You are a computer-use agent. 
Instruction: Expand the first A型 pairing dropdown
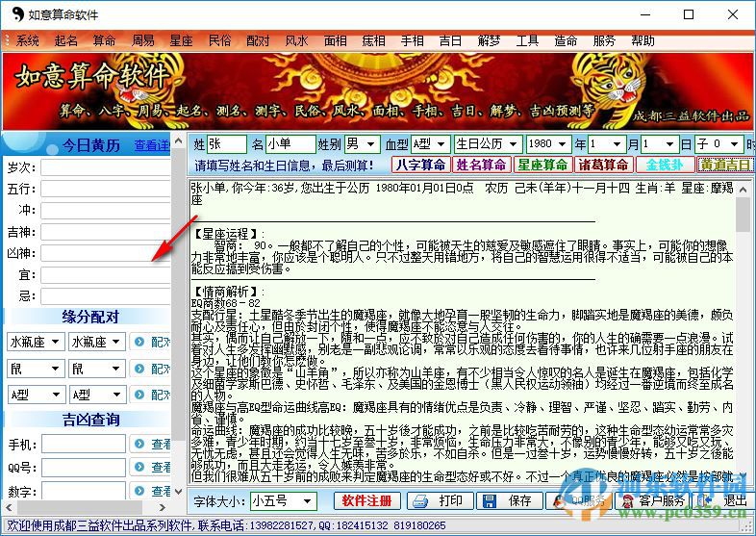pos(56,395)
